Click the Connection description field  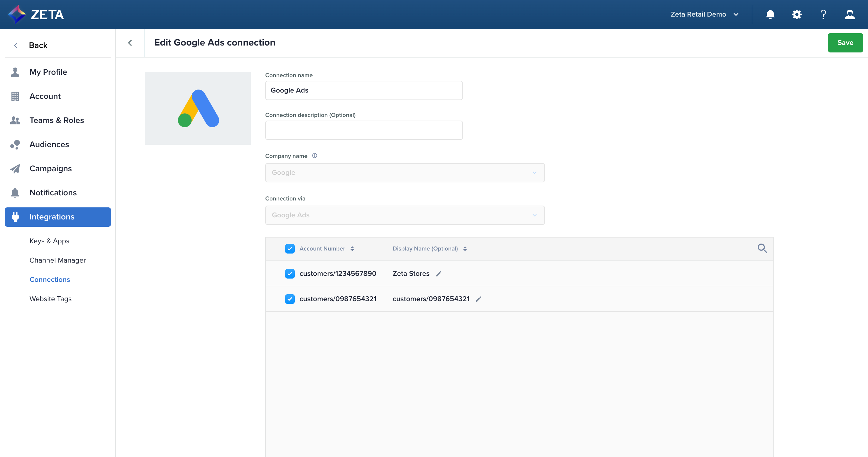tap(363, 130)
